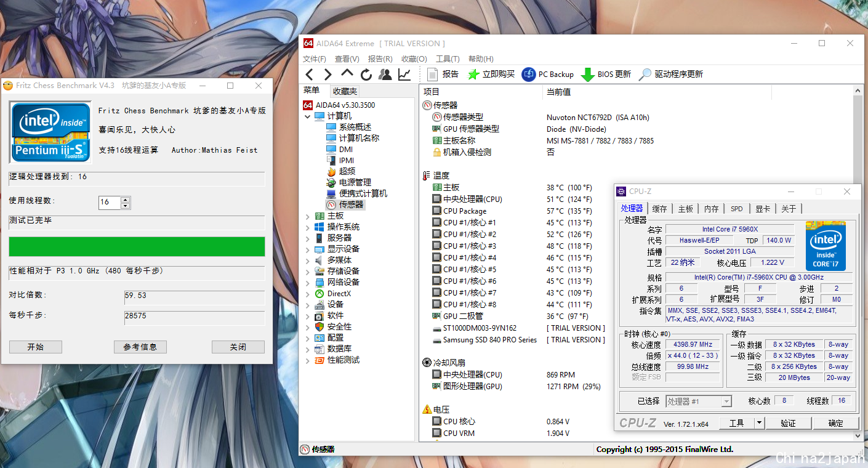The width and height of the screenshot is (868, 468).
Task: Switch to CPU-Z 缓存 tab
Action: point(659,209)
